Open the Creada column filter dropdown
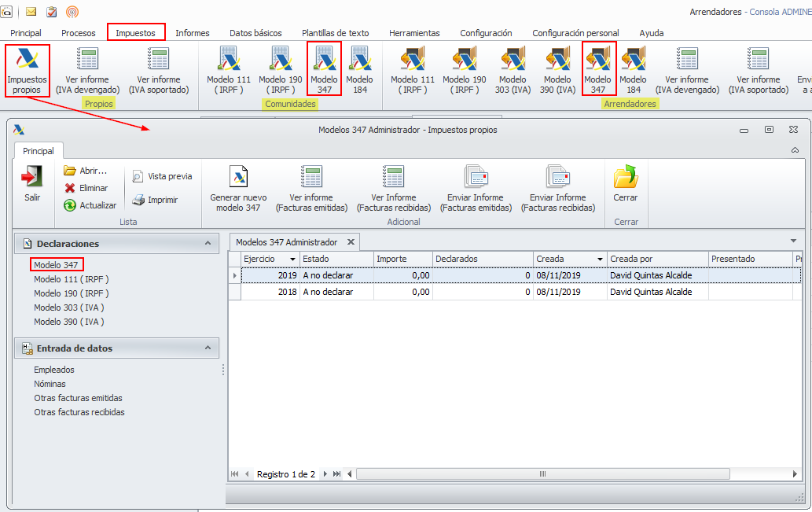The width and height of the screenshot is (812, 512). click(600, 259)
